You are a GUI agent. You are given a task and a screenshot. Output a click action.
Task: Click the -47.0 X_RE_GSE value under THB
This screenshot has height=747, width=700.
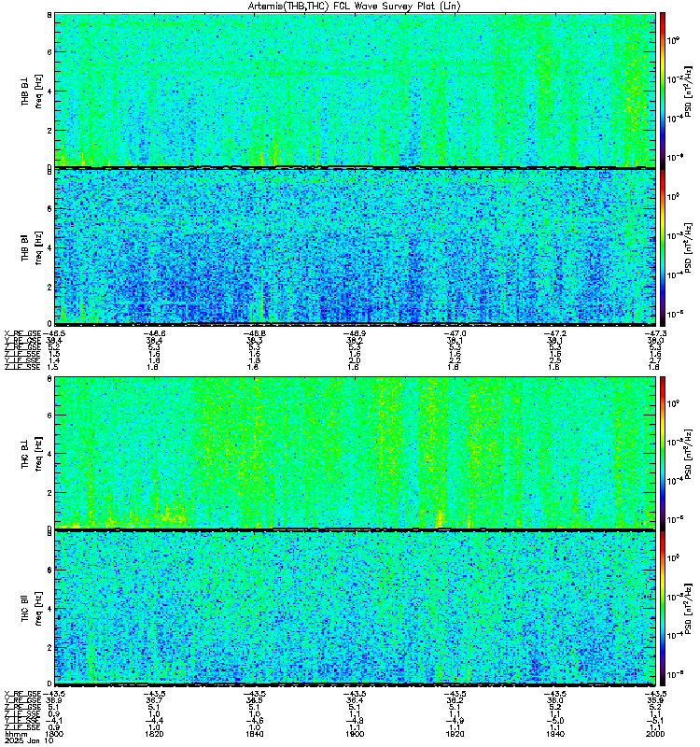coord(455,334)
